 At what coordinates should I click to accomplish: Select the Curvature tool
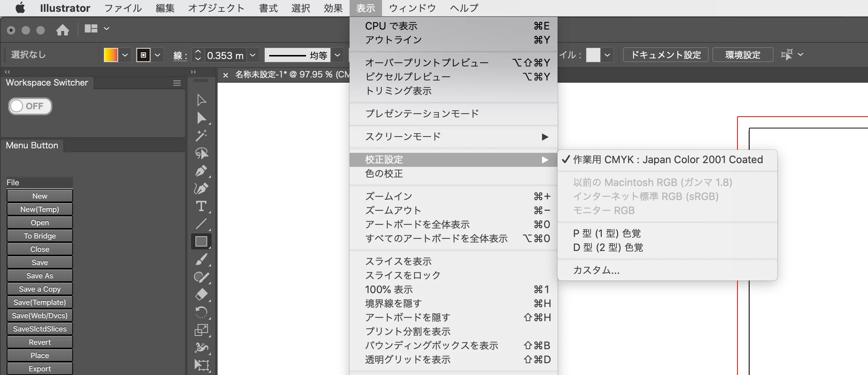pyautogui.click(x=201, y=189)
